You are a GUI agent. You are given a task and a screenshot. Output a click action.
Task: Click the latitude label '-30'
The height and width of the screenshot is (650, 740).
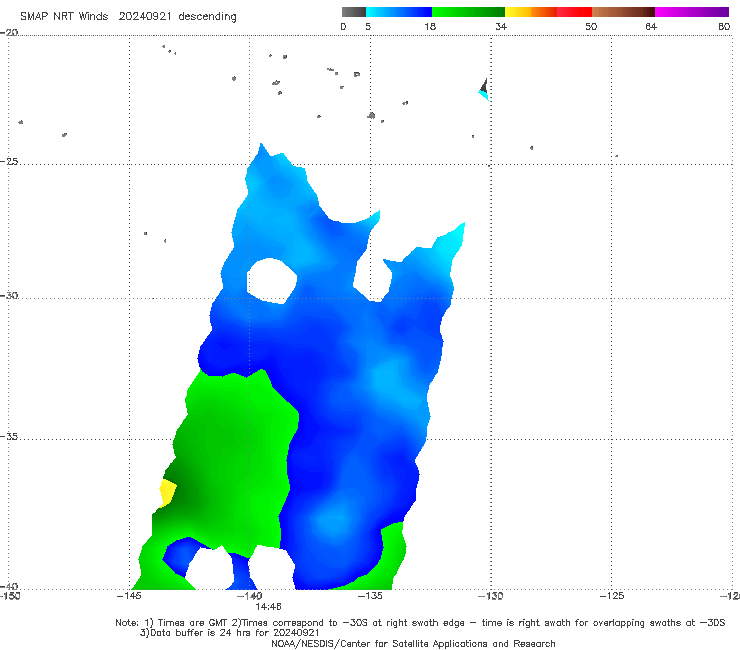[x=9, y=295]
